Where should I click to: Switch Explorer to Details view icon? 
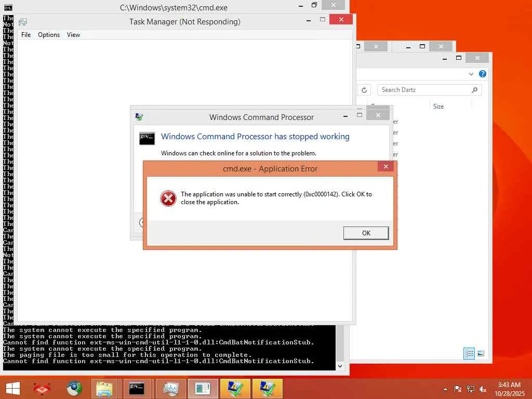469,353
